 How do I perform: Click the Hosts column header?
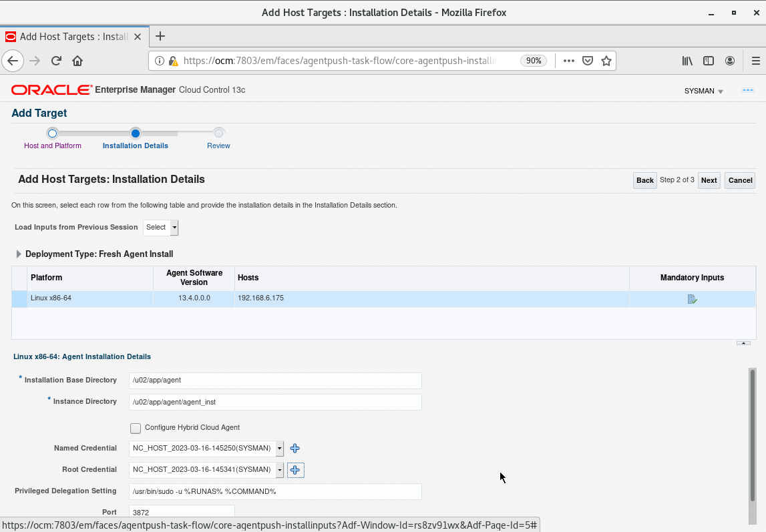(x=432, y=278)
